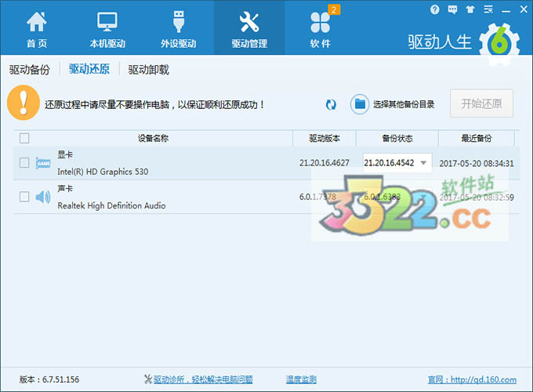Open the 软件 section
This screenshot has height=392, width=533.
pyautogui.click(x=320, y=30)
